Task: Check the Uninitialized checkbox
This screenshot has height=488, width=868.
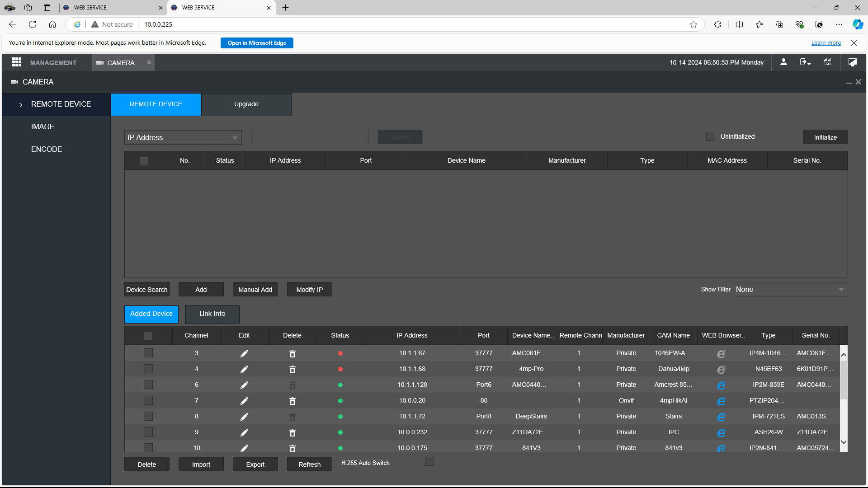Action: (711, 136)
